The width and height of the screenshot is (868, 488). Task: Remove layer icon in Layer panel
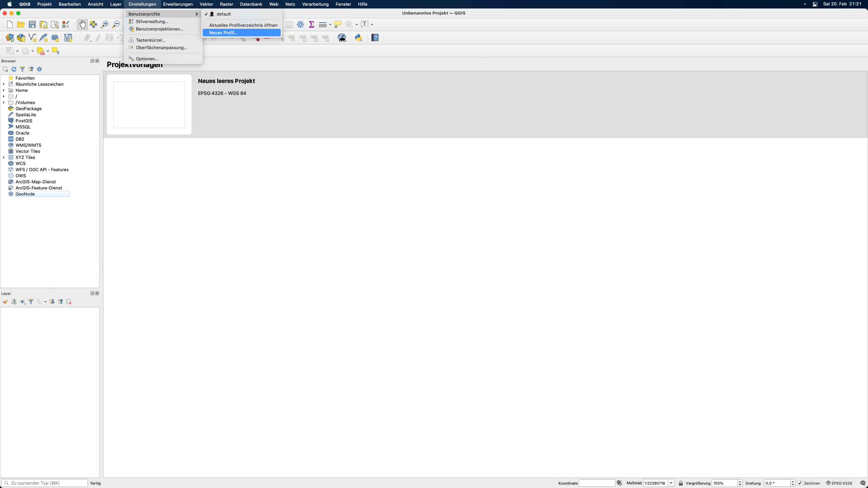pos(69,302)
